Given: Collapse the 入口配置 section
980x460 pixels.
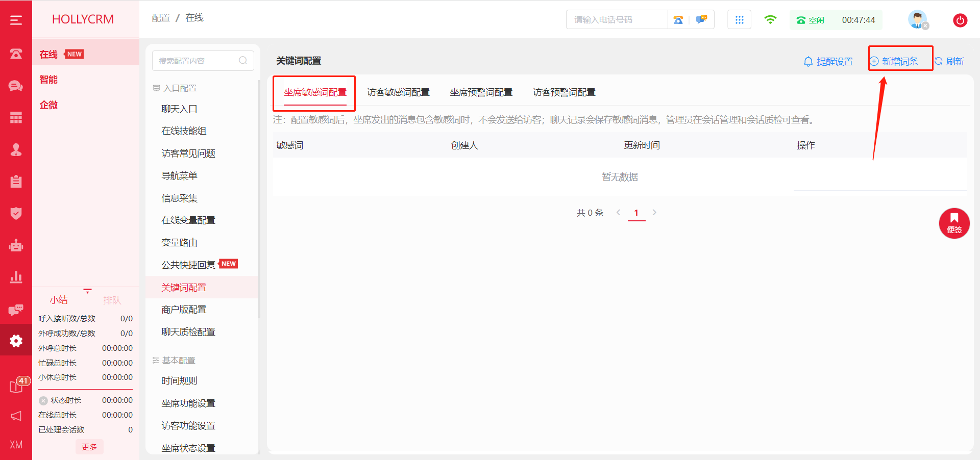Looking at the screenshot, I should (x=175, y=88).
